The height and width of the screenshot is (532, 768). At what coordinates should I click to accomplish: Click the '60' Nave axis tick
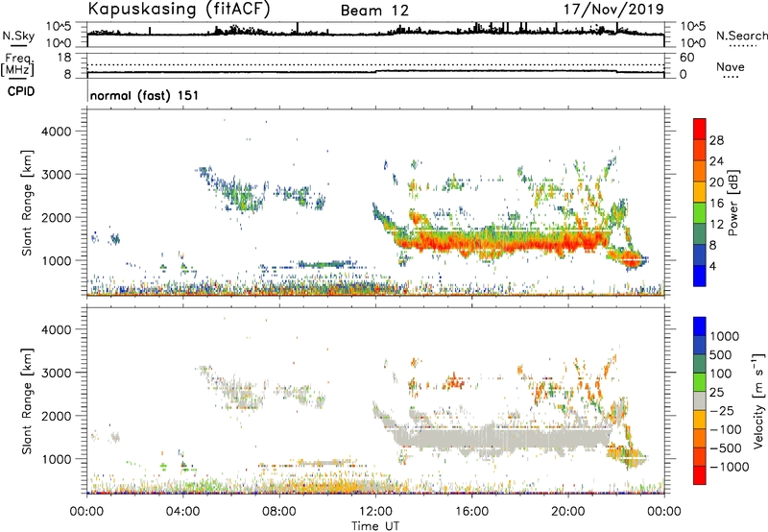[686, 58]
